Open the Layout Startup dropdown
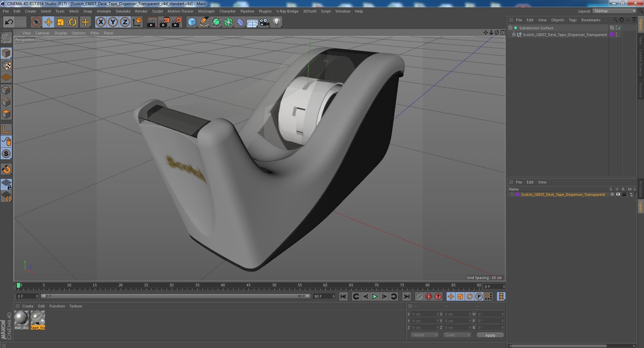 click(614, 11)
